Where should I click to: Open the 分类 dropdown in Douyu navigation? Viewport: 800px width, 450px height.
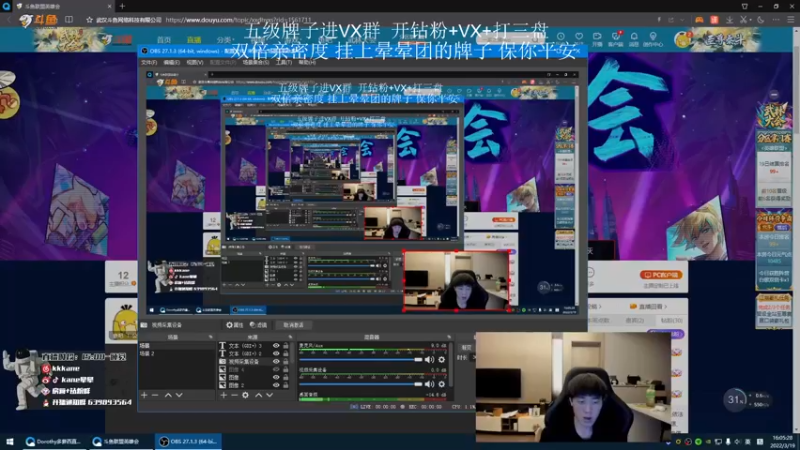click(x=224, y=40)
